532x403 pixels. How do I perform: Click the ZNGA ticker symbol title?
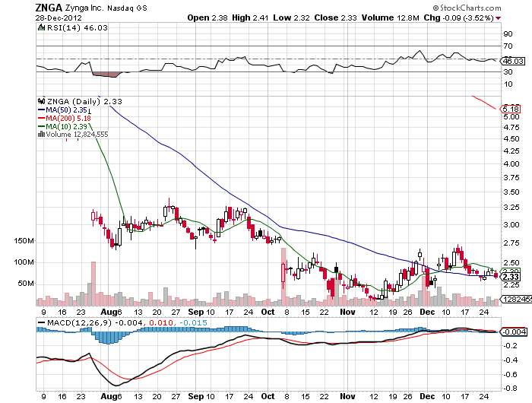pos(49,8)
